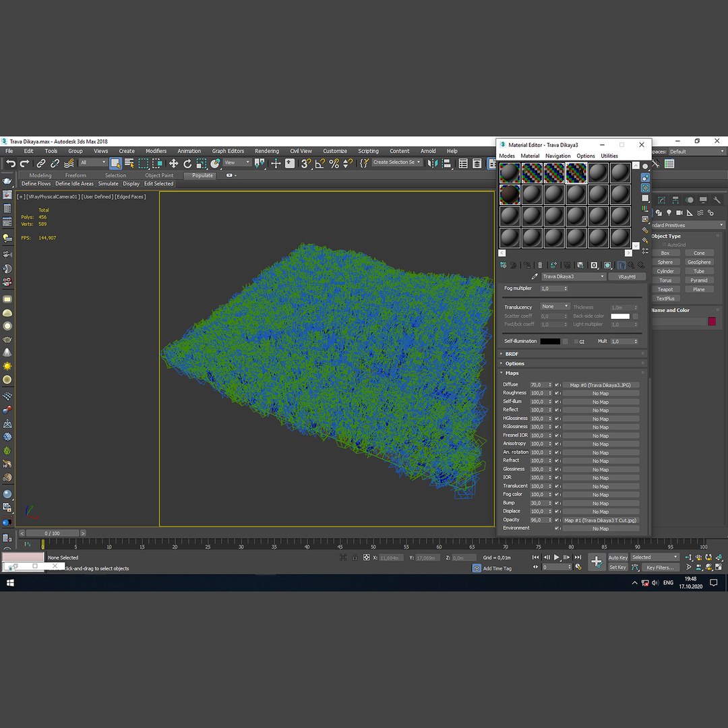Collapse the Maps rollout
This screenshot has height=728, width=728.
point(572,373)
